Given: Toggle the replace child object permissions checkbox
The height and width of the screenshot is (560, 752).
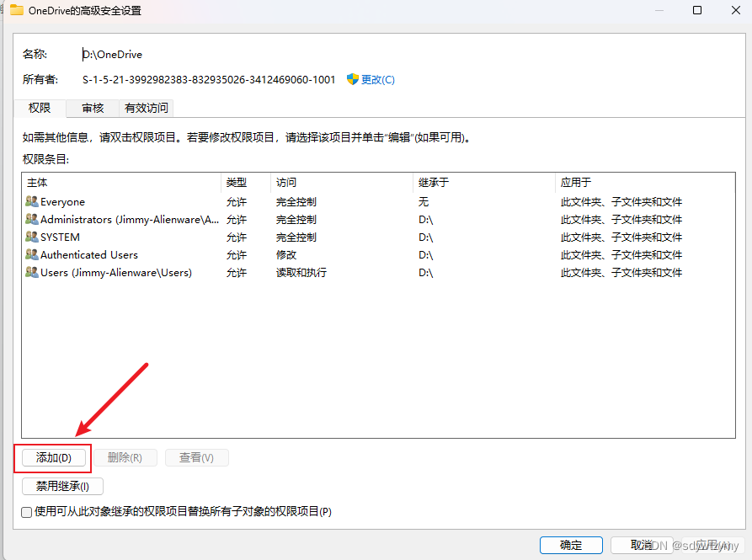Looking at the screenshot, I should pyautogui.click(x=27, y=512).
